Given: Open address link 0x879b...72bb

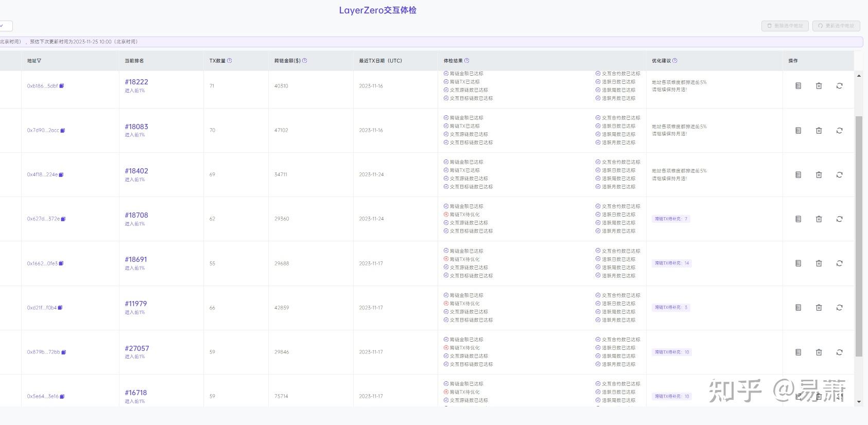Looking at the screenshot, I should click(x=43, y=352).
